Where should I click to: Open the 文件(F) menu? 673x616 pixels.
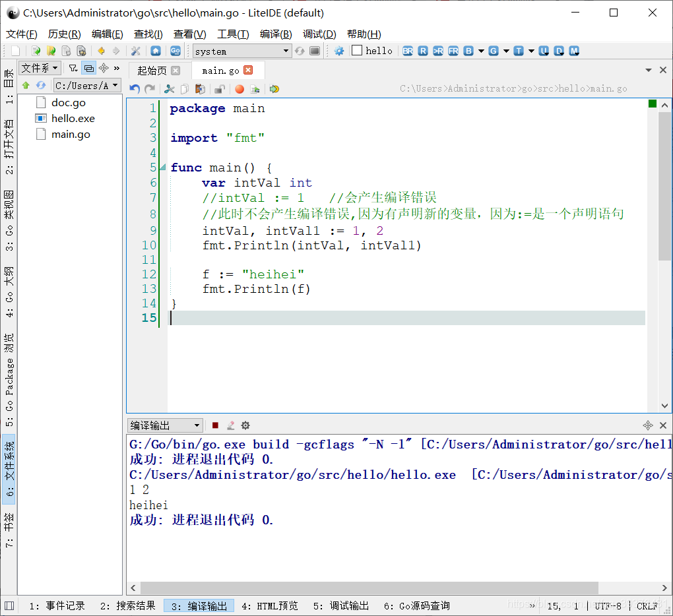(x=22, y=34)
